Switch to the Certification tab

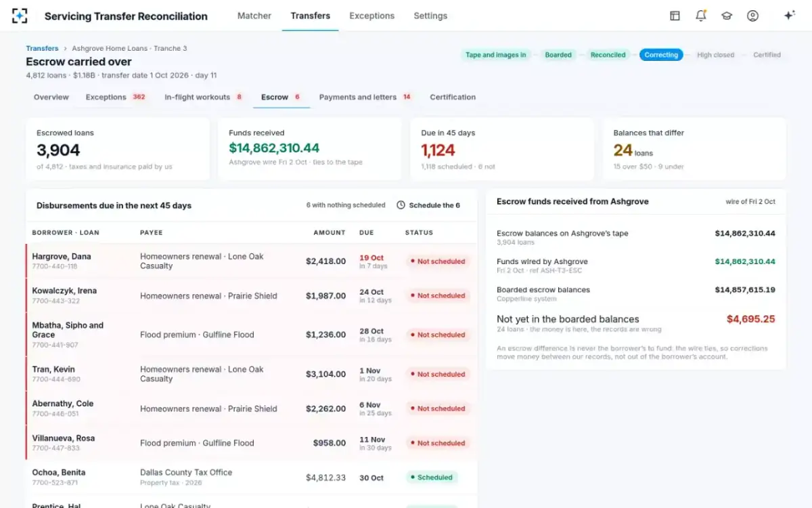point(453,97)
